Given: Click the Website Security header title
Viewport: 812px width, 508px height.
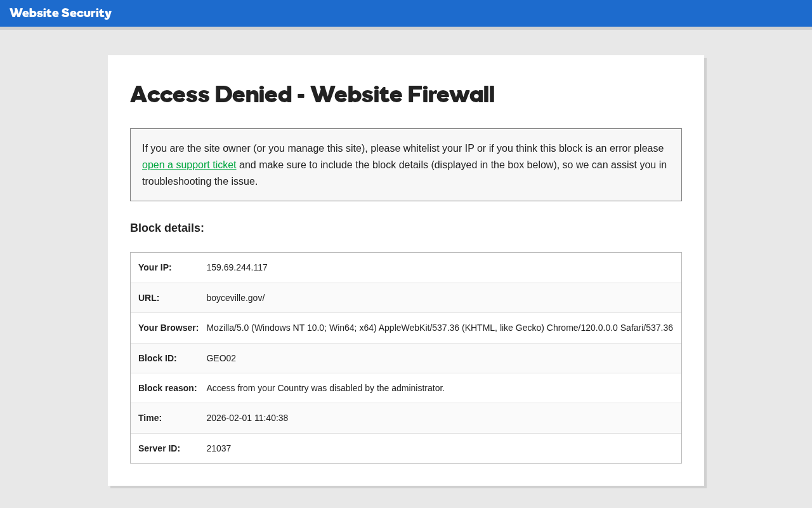Looking at the screenshot, I should [61, 13].
